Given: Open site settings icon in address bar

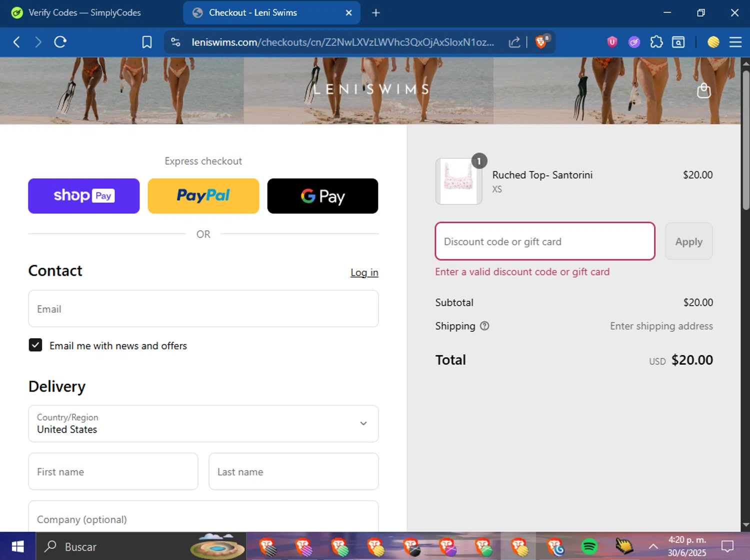Looking at the screenshot, I should click(x=175, y=42).
